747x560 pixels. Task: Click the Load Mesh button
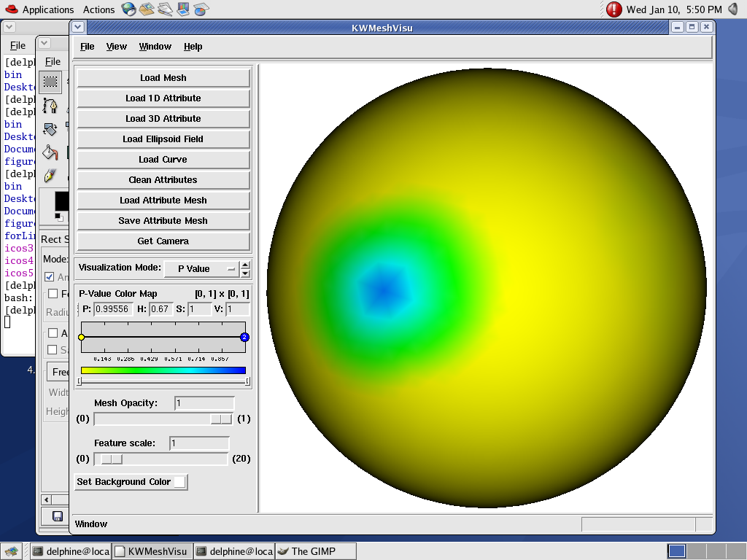163,78
